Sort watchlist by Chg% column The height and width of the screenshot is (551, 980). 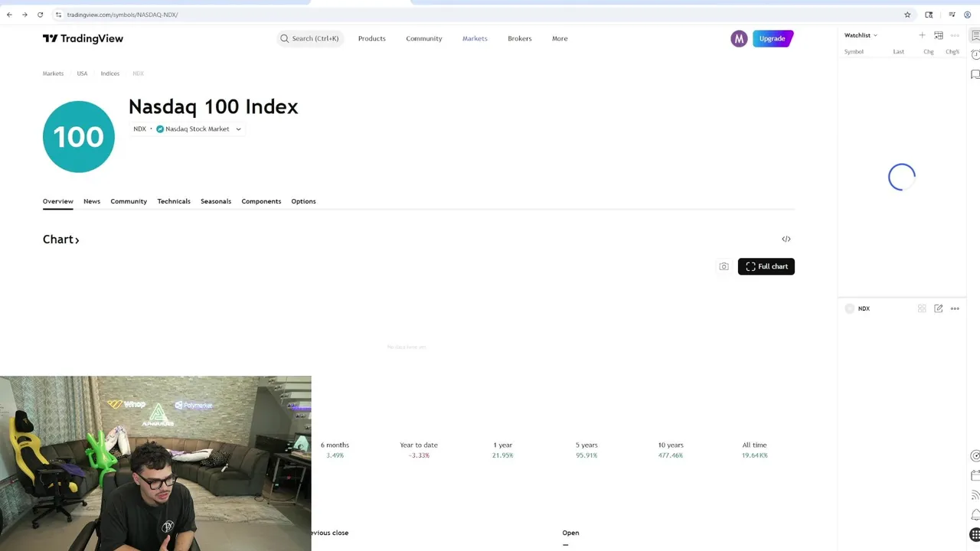coord(952,52)
